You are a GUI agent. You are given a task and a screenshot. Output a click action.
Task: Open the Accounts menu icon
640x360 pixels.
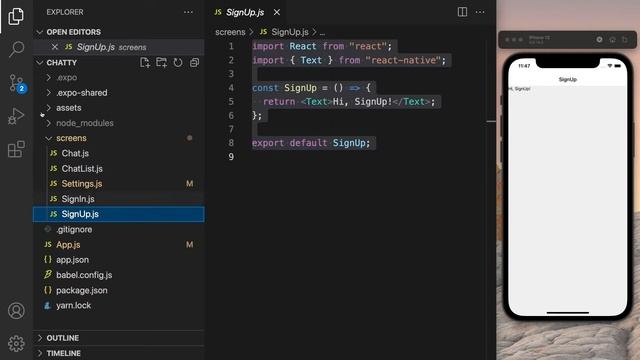pyautogui.click(x=16, y=311)
